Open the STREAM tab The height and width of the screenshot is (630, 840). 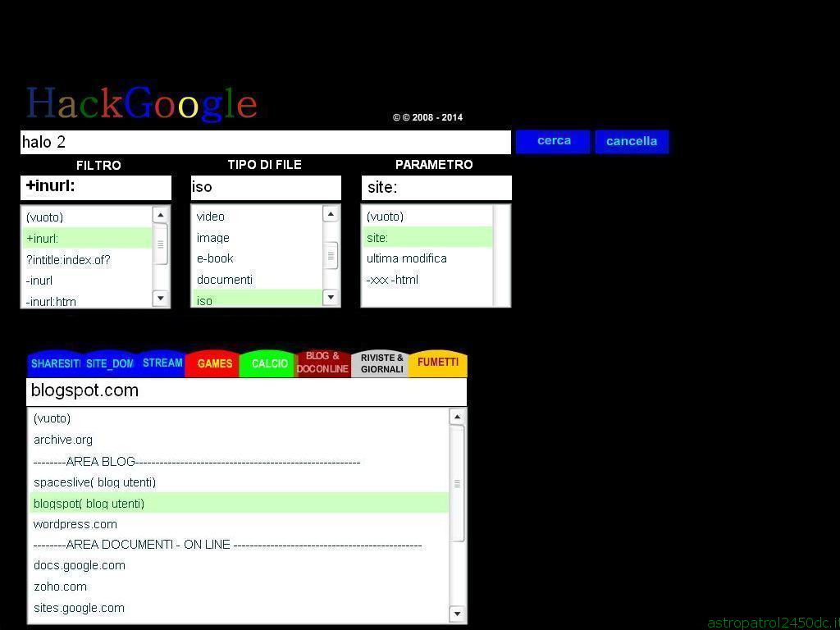(x=162, y=363)
